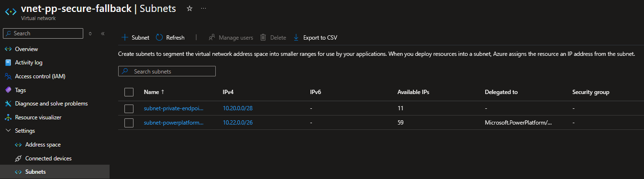Click the available IPs value 59

401,123
